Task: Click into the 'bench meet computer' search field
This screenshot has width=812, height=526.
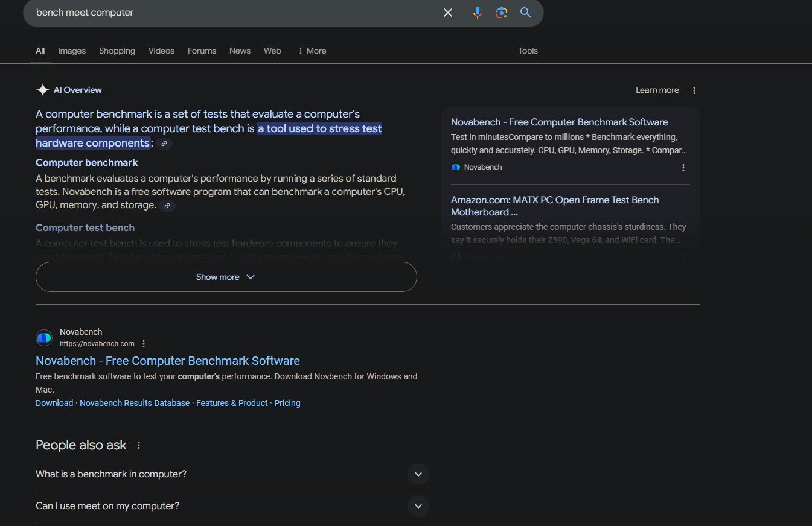Action: click(x=235, y=13)
